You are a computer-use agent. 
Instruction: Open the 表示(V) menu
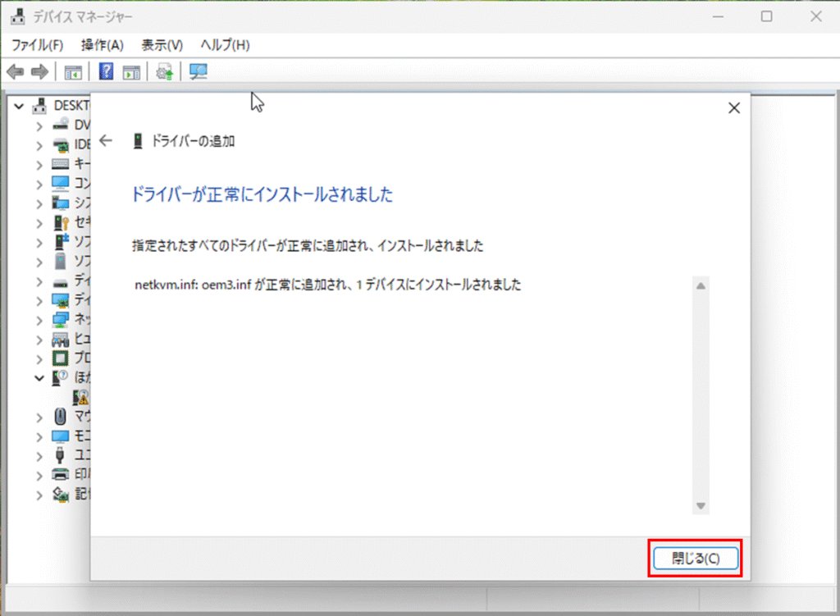point(162,44)
